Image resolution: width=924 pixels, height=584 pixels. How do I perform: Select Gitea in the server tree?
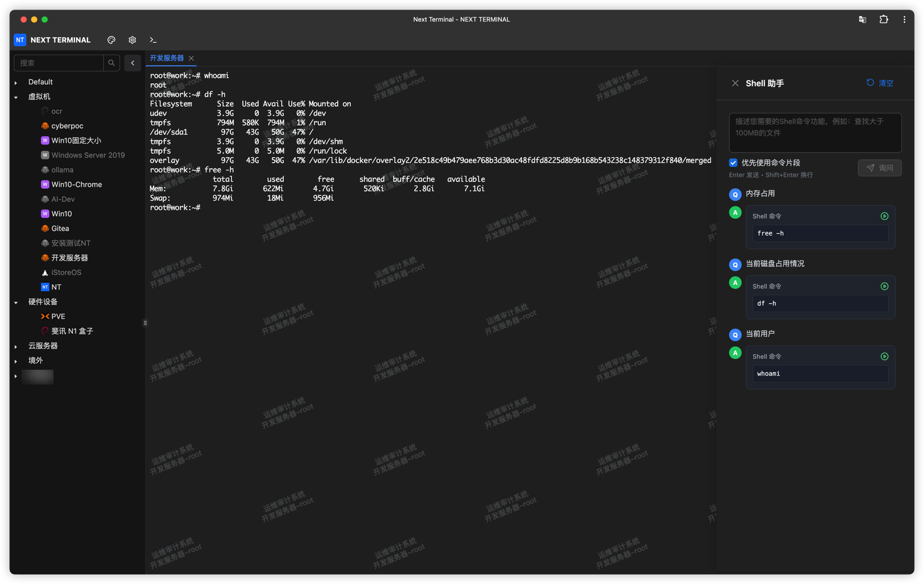point(60,228)
